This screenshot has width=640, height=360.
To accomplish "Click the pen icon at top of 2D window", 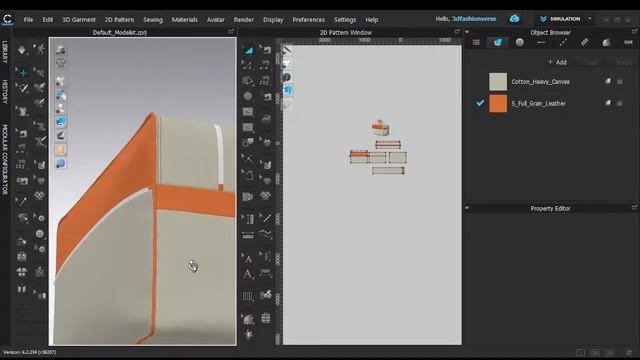I will click(287, 50).
